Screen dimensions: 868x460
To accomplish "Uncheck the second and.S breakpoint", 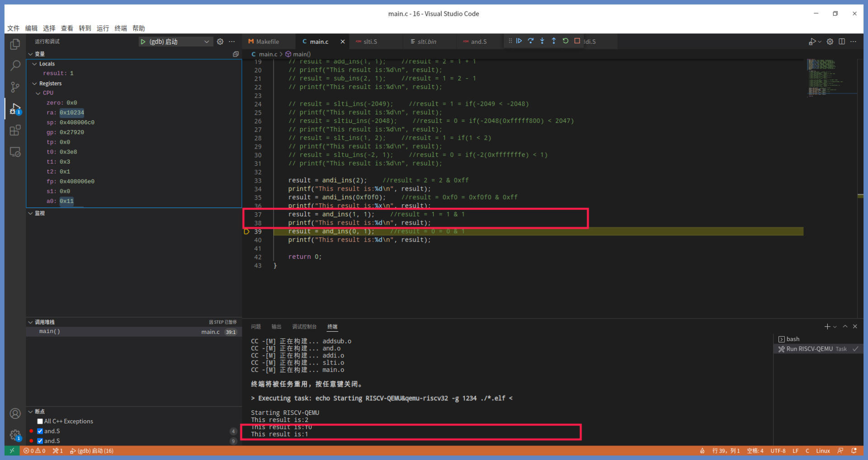I will coord(40,441).
